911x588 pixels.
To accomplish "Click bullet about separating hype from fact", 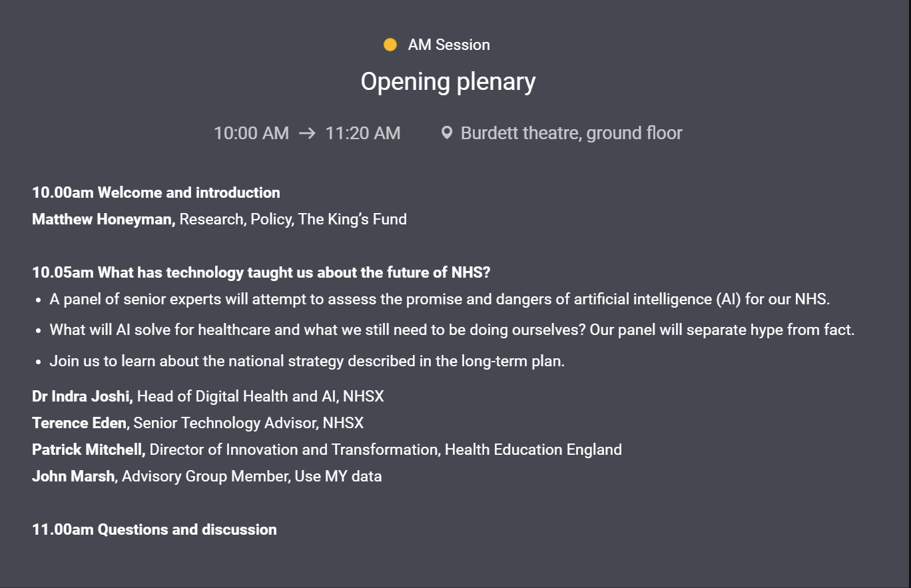I will tap(452, 330).
